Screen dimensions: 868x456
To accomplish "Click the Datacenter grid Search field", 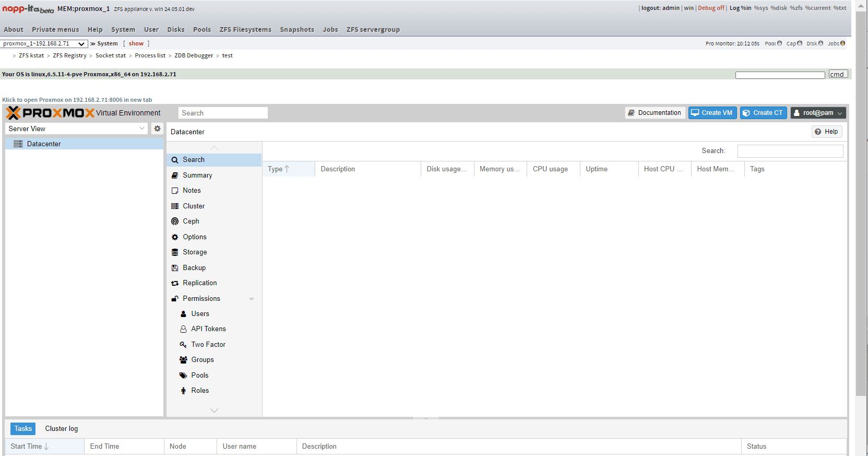I will [x=790, y=151].
